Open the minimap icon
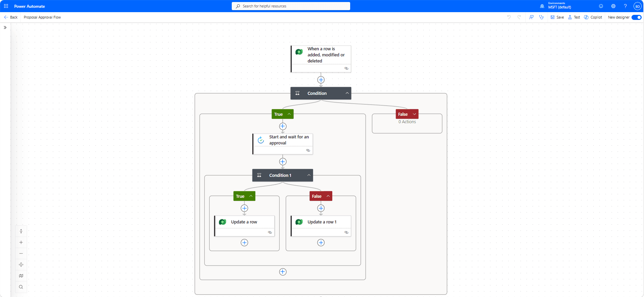 coord(21,276)
